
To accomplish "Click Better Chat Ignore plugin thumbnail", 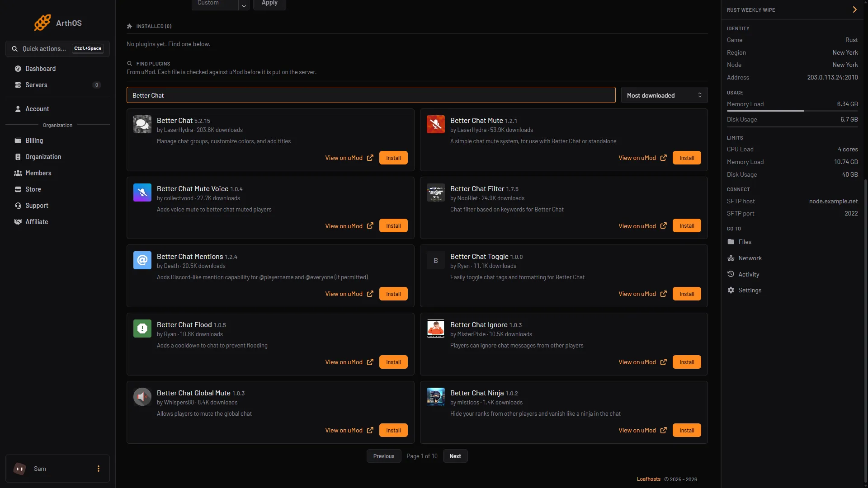I will pos(436,328).
